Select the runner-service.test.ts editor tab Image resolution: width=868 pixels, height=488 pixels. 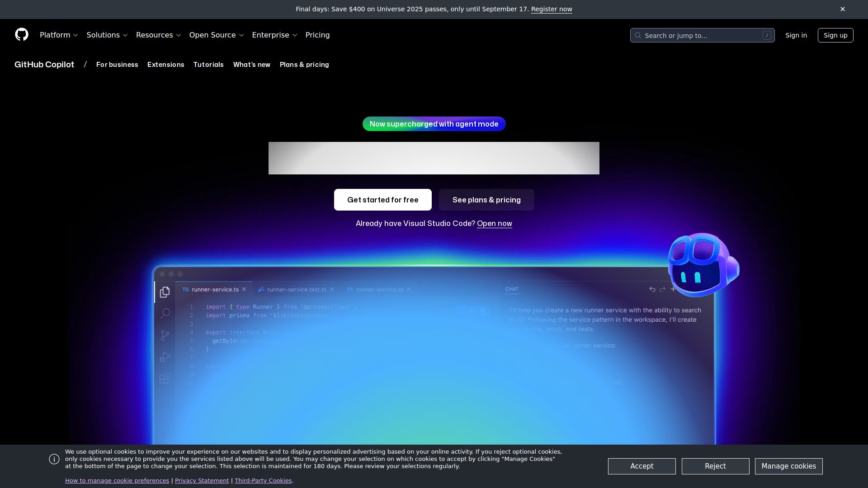(296, 290)
